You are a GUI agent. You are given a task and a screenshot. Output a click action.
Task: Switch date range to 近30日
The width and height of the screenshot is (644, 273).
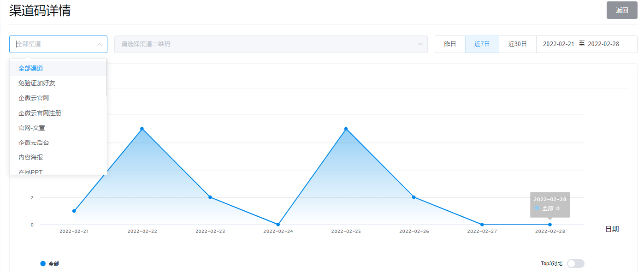pos(517,44)
